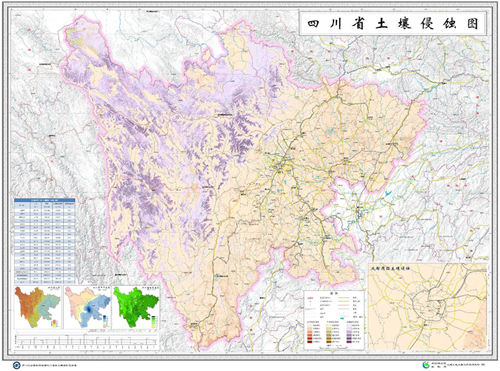
Task: Click the precipitation inset's blue color ramp
Action: [x=105, y=321]
